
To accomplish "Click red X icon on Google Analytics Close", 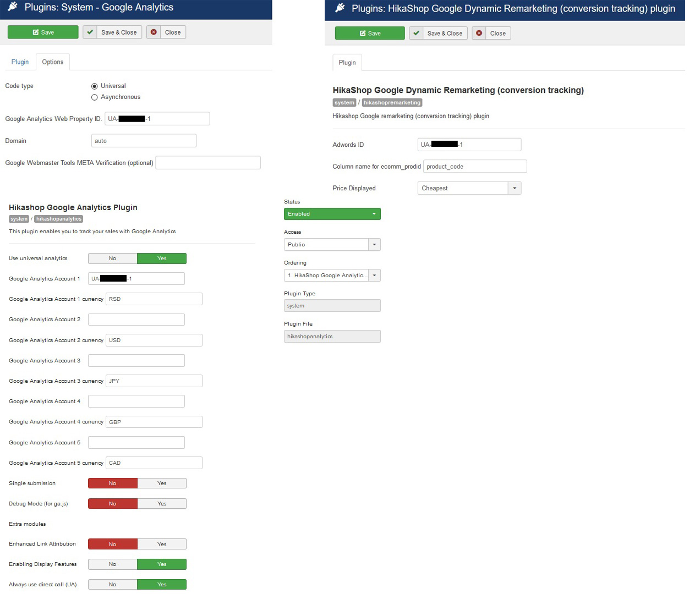I will 154,32.
